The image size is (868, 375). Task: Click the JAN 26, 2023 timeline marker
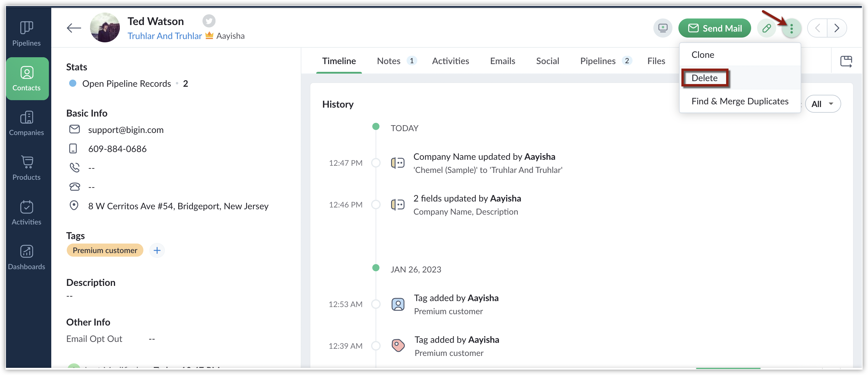click(x=376, y=268)
